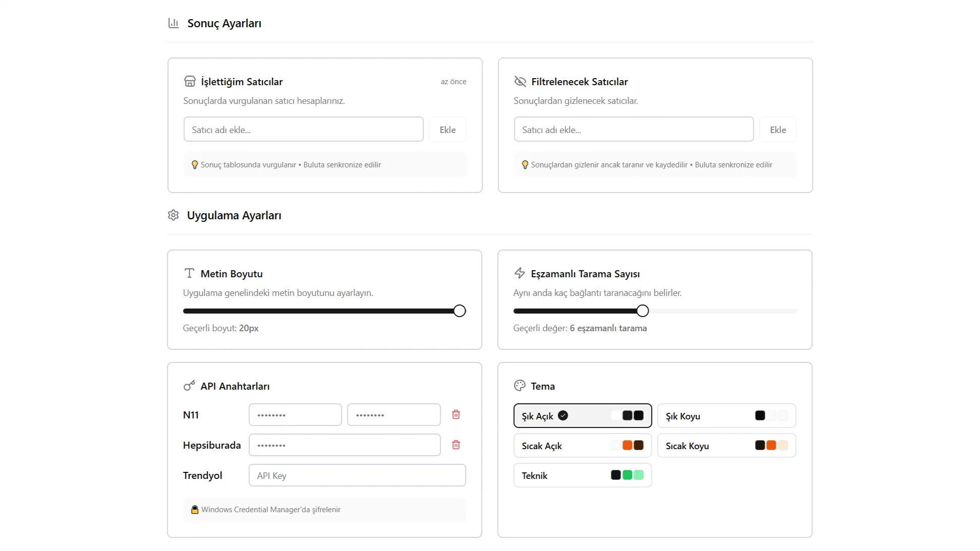Click the Metin Boyutu slider handle
Image resolution: width=980 pixels, height=551 pixels.
pos(459,311)
